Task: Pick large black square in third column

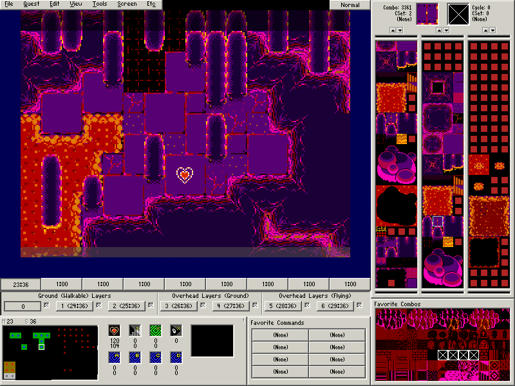Action: tap(484, 252)
